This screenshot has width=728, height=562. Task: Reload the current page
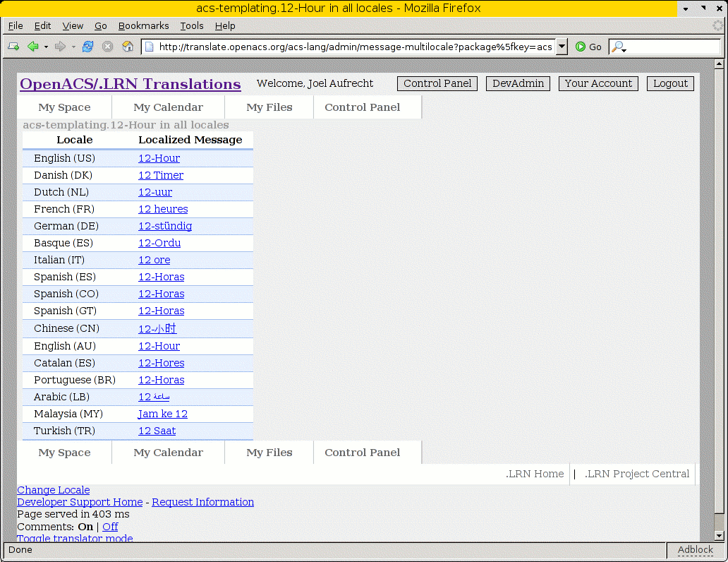point(87,47)
